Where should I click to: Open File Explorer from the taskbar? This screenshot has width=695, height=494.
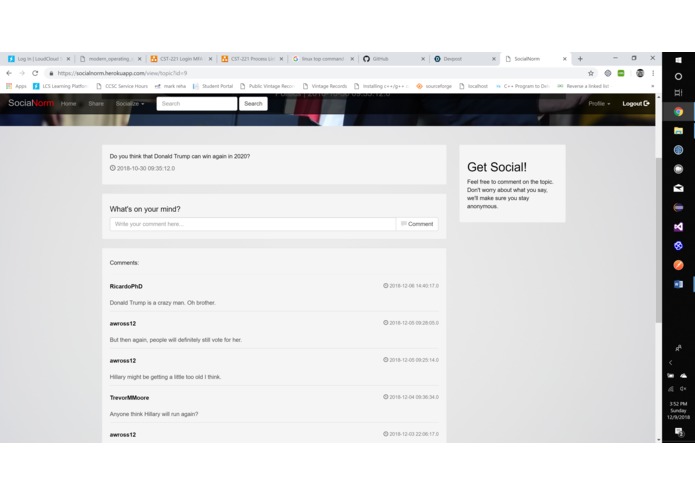coord(678,131)
